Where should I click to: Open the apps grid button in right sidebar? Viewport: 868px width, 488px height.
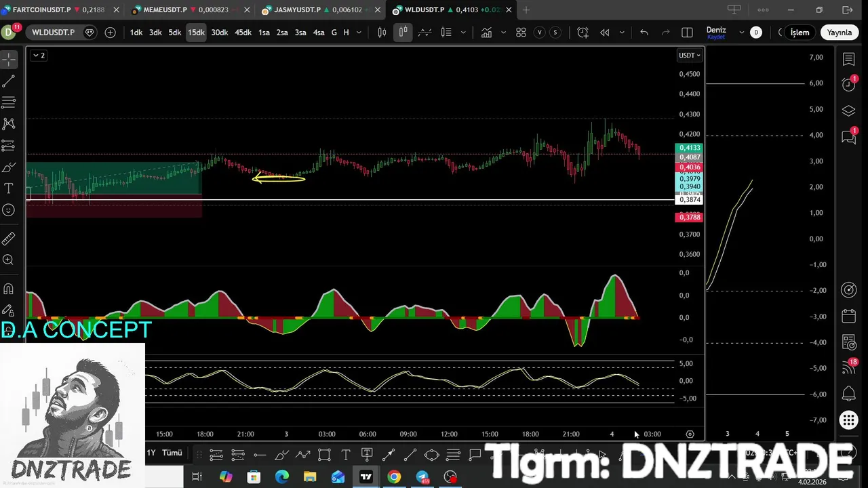849,420
